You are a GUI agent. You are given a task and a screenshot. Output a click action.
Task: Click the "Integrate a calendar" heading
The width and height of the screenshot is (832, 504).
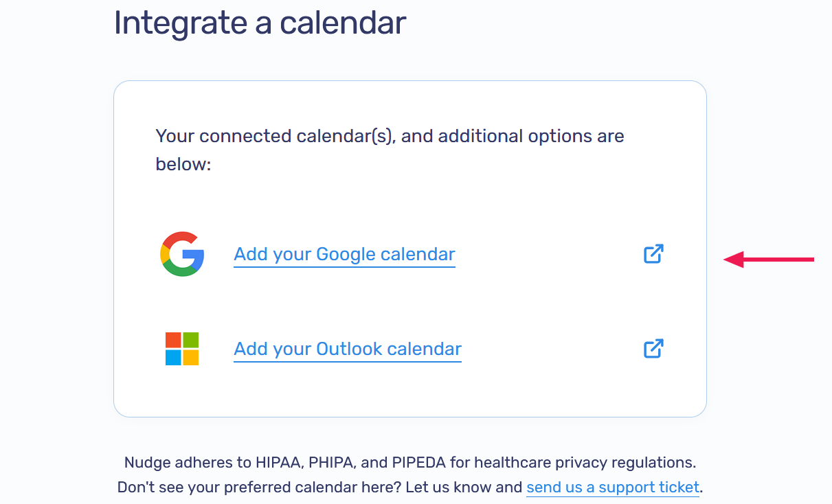click(x=260, y=23)
